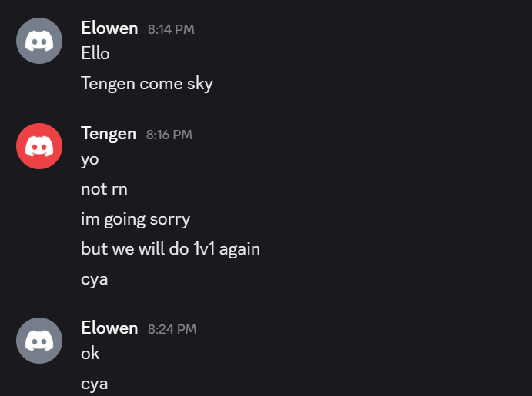532x396 pixels.
Task: Open Tengen's red Discord avatar
Action: 39,146
